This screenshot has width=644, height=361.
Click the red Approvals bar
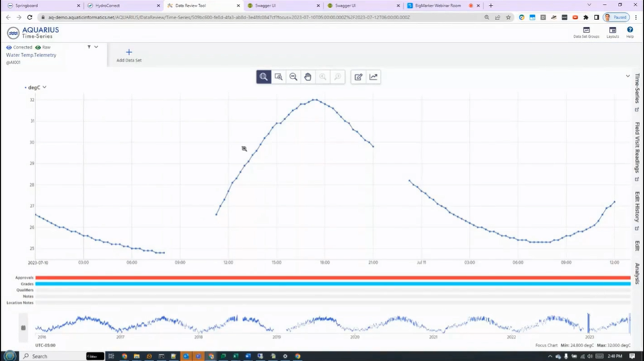[x=333, y=278]
